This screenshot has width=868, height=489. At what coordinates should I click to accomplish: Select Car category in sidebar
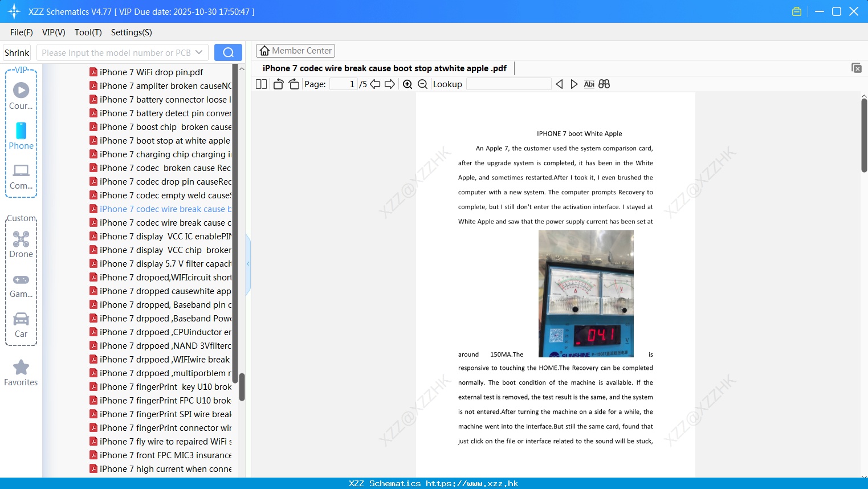click(x=21, y=325)
